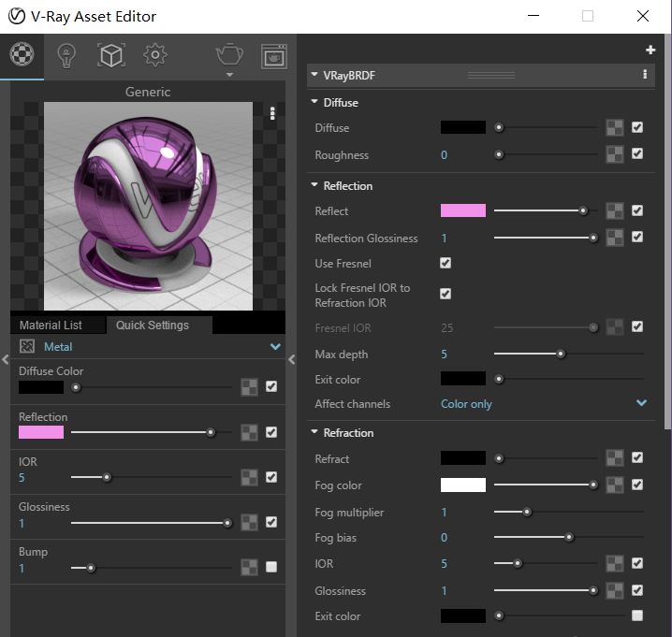Collapse the Refraction section
Screen dimensions: 672x637
pyautogui.click(x=314, y=432)
